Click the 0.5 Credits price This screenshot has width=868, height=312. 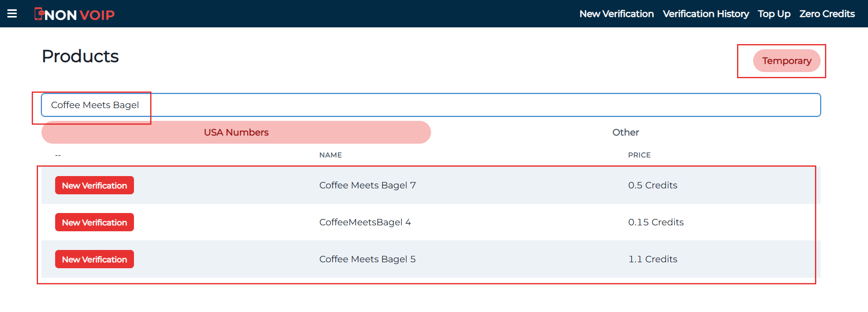pyautogui.click(x=652, y=185)
